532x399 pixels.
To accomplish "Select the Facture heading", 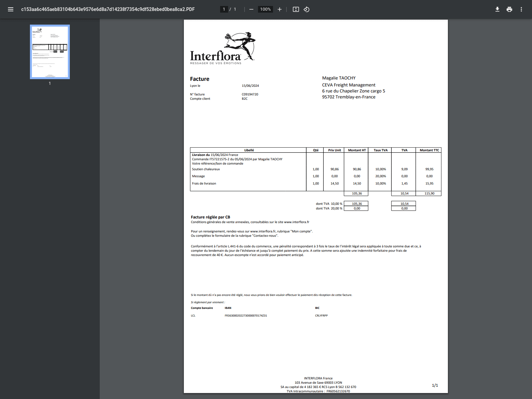I will 199,79.
